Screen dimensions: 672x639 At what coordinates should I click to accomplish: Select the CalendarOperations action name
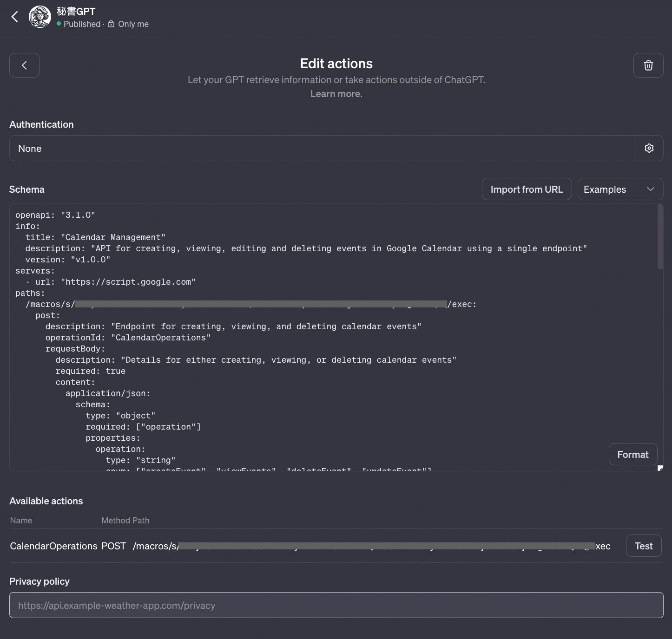pos(53,546)
